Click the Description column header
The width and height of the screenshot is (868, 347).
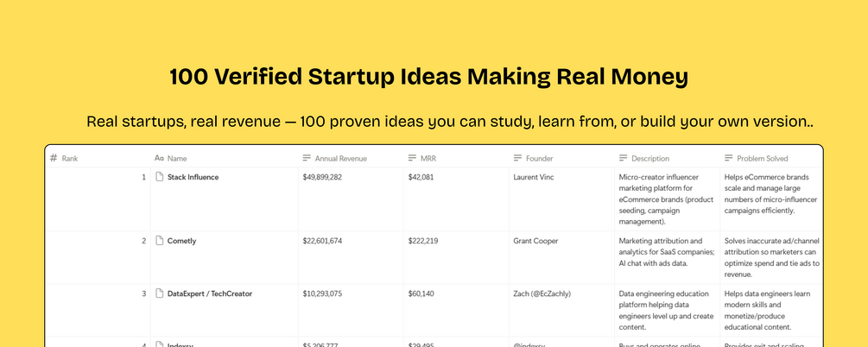pyautogui.click(x=650, y=159)
